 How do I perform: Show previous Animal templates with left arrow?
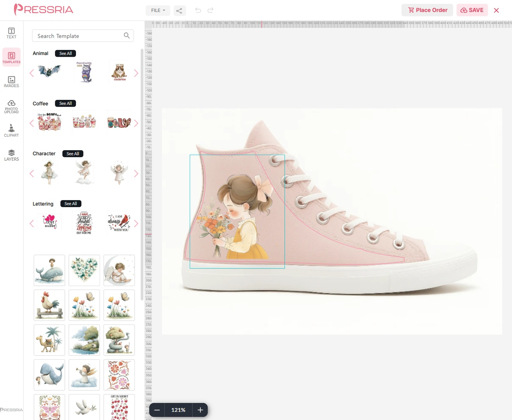coord(32,73)
